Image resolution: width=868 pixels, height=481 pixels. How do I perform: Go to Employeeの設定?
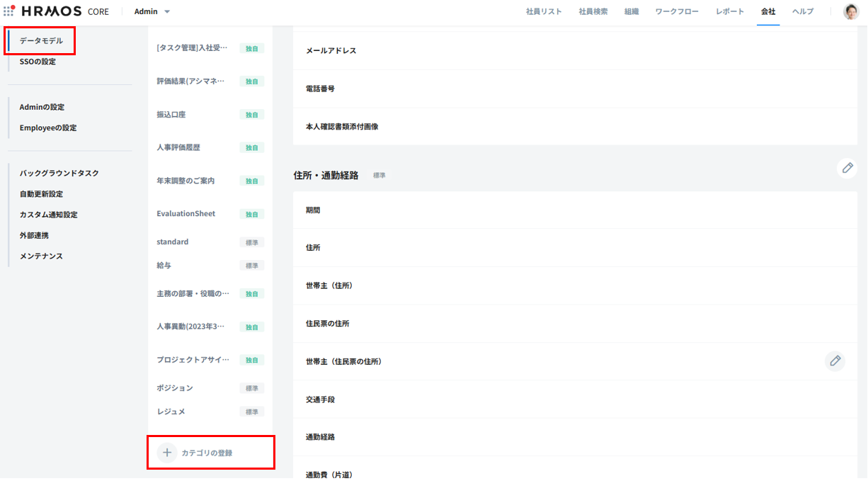(x=48, y=128)
